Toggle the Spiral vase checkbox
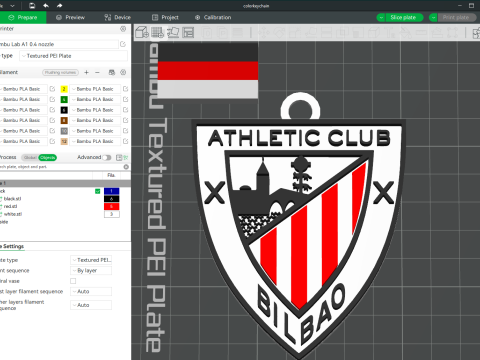This screenshot has width=480, height=360. click(73, 281)
